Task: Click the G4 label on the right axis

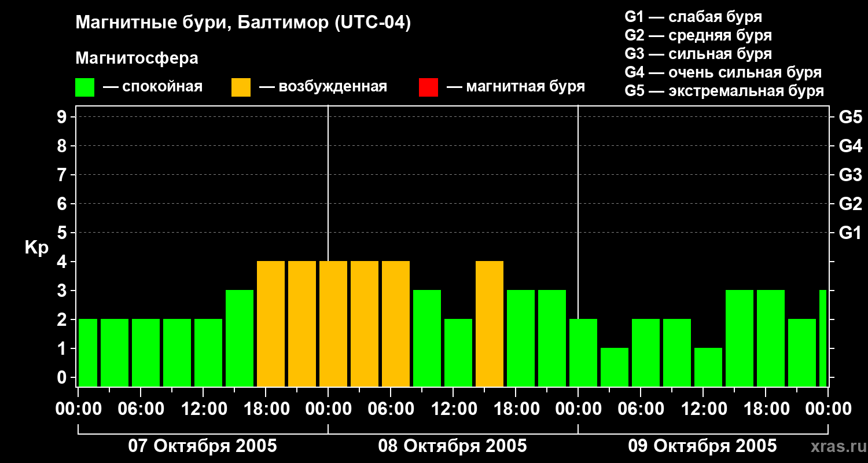Action: pos(851,146)
